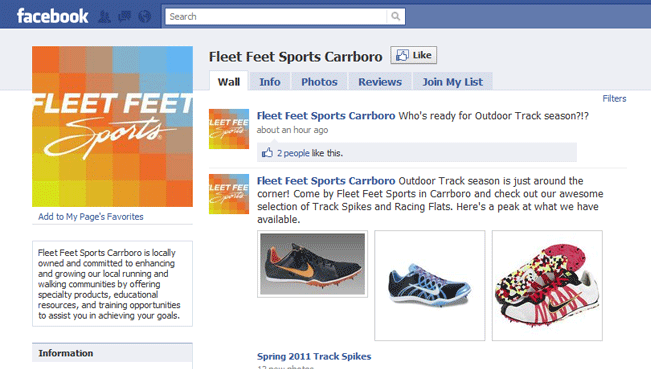
Task: Open the friend requests icon
Action: [104, 17]
